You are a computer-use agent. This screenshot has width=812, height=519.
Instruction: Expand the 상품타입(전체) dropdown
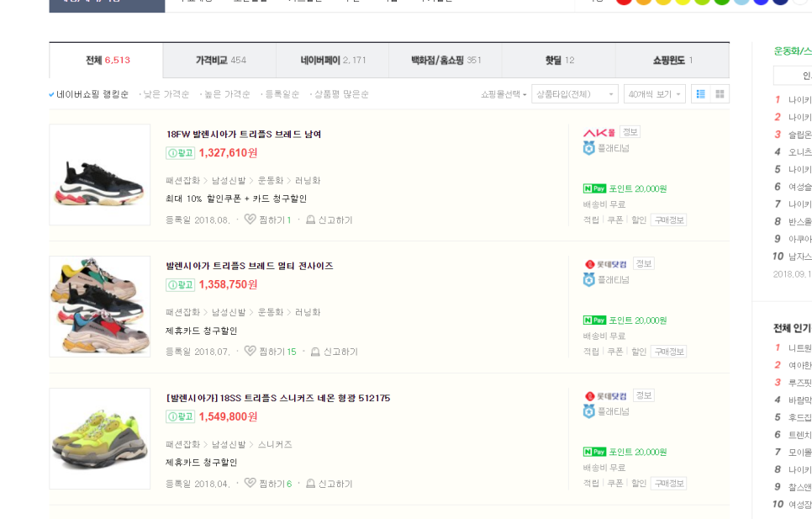575,94
